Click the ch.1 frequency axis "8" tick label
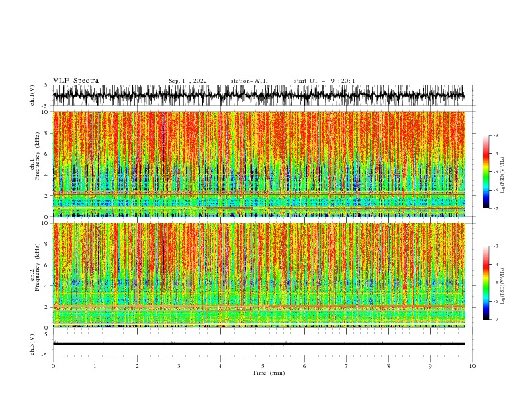Viewport: 532px width, 411px height. click(47, 133)
